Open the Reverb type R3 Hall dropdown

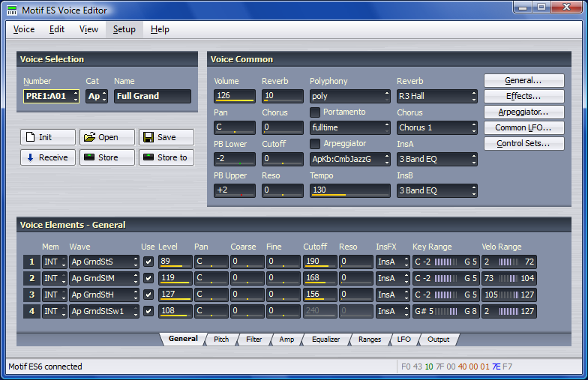(436, 96)
